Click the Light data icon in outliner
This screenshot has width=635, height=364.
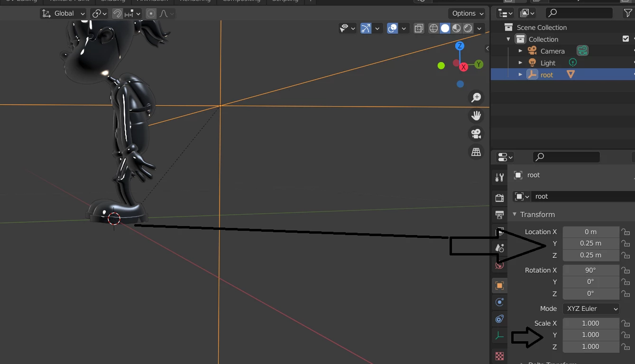pyautogui.click(x=572, y=63)
